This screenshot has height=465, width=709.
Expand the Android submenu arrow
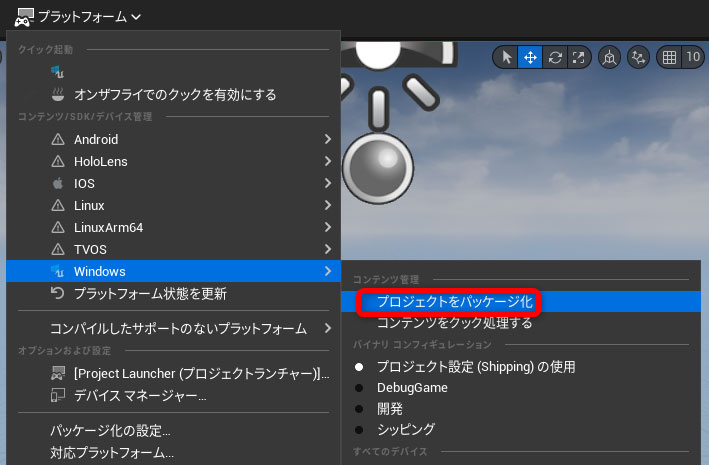click(x=328, y=139)
